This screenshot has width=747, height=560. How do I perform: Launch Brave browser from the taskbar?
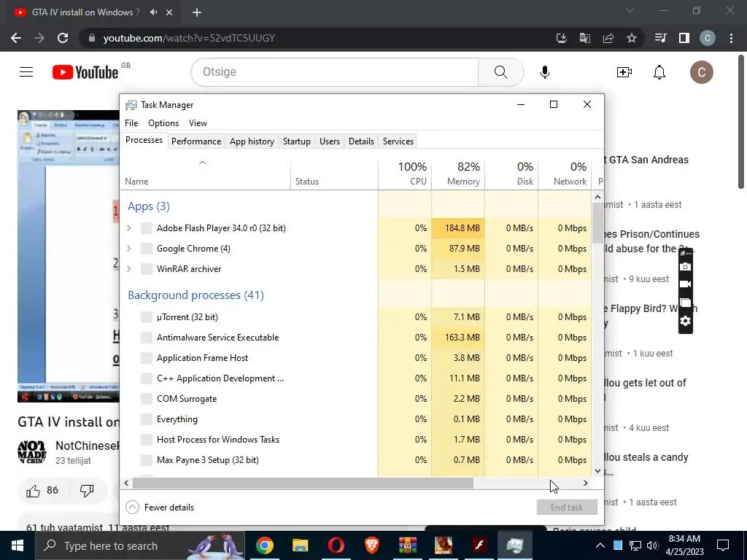point(371,545)
